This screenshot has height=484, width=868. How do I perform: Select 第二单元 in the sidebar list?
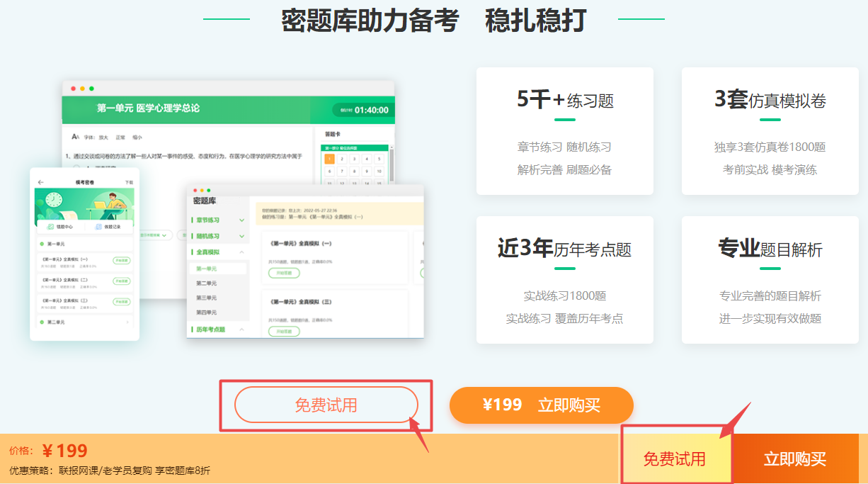tap(207, 283)
